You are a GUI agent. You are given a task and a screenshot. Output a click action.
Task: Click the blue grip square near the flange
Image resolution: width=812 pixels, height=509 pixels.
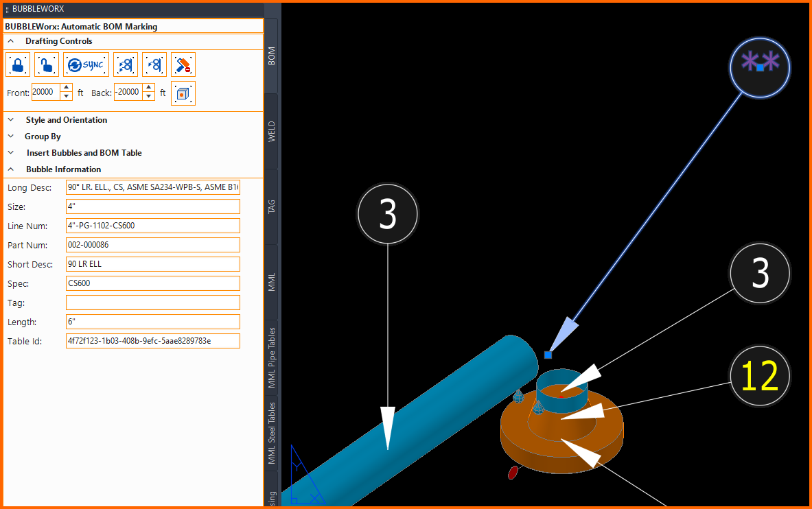click(x=548, y=355)
